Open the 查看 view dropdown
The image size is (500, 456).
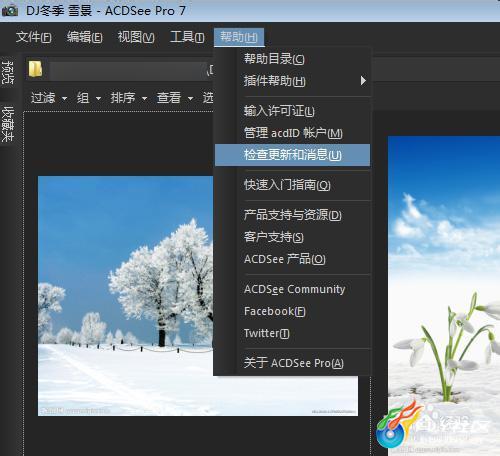(175, 98)
